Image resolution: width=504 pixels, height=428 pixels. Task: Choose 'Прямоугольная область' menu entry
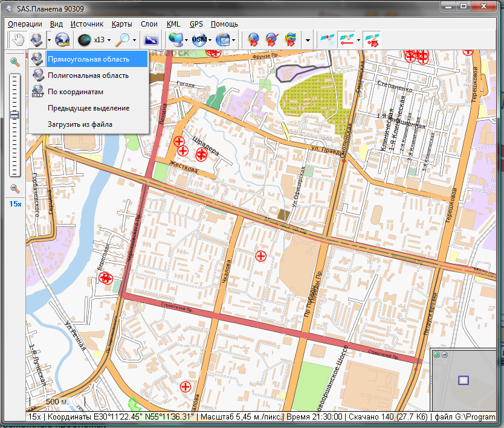pos(88,59)
